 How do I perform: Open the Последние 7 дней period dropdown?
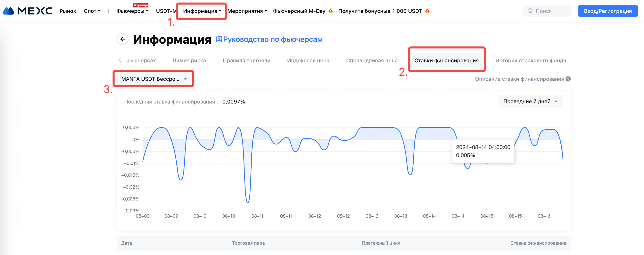coord(530,101)
